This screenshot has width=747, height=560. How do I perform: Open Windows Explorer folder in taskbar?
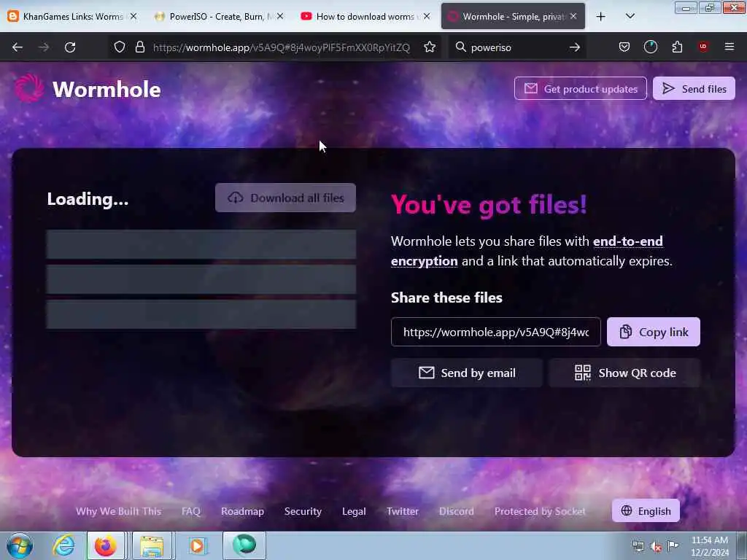click(152, 545)
